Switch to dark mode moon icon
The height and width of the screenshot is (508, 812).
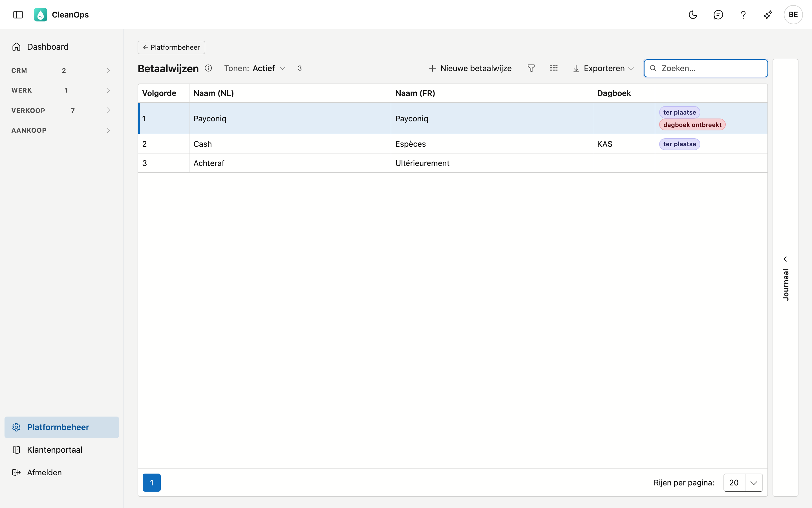point(693,14)
